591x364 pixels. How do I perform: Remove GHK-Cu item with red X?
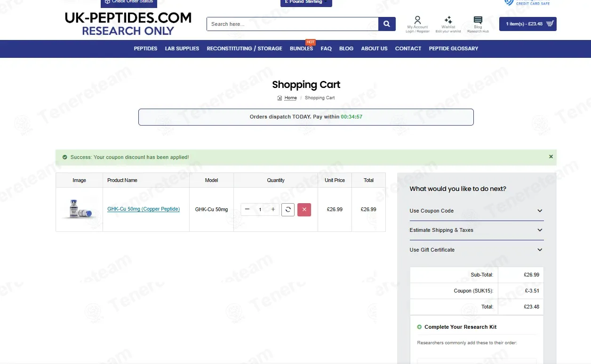pos(304,209)
